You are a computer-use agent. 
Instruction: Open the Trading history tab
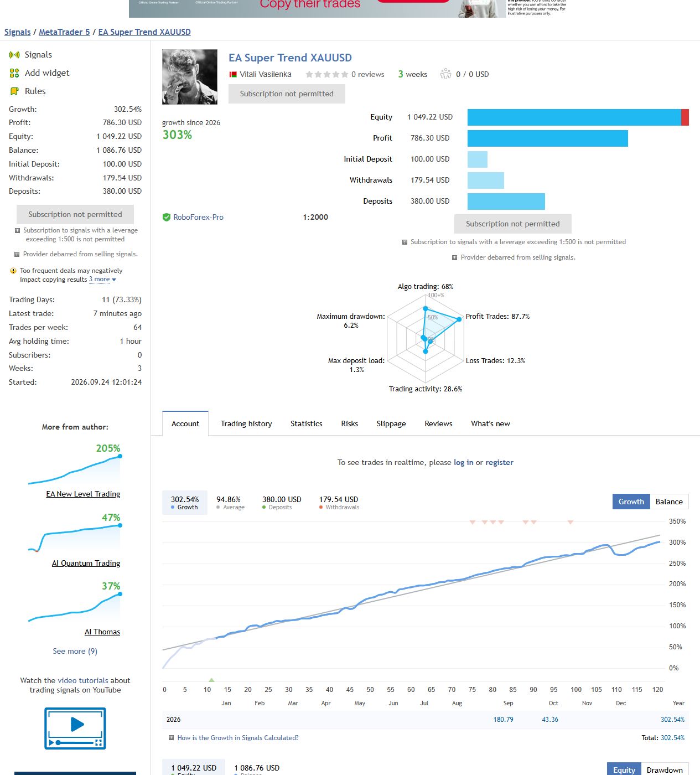click(246, 423)
